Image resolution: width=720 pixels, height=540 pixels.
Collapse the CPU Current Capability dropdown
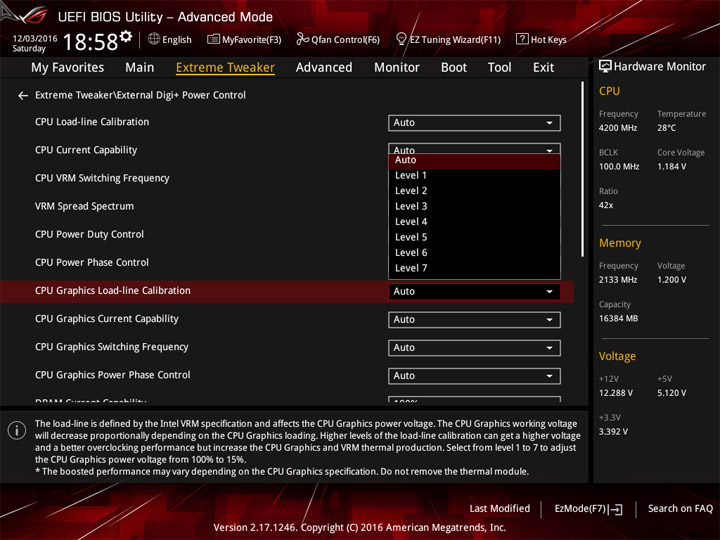coord(474,149)
